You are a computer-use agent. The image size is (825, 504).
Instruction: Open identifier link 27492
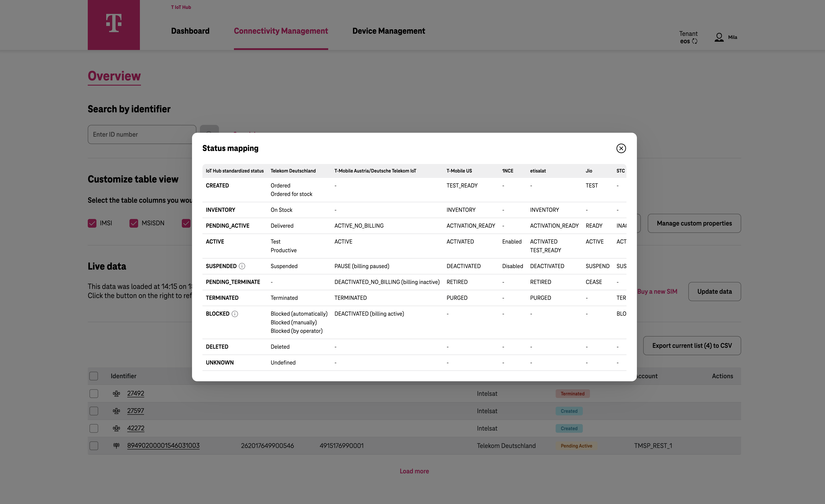(136, 393)
